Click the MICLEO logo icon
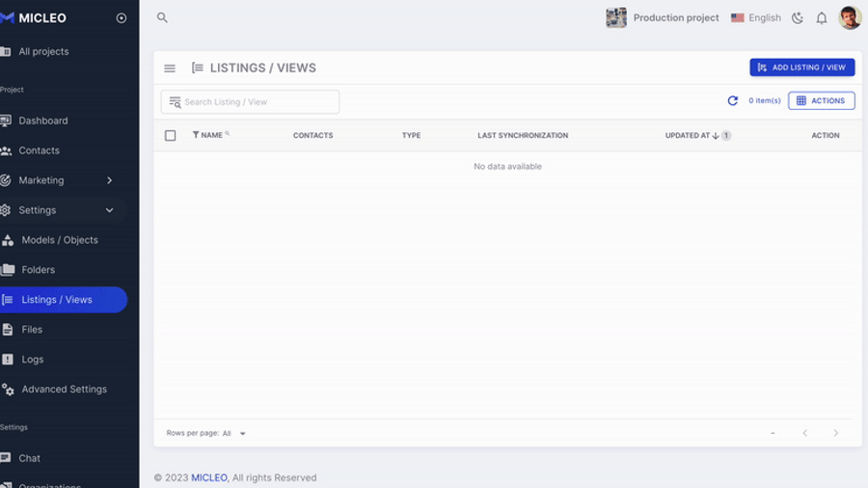This screenshot has height=488, width=868. pos(7,17)
